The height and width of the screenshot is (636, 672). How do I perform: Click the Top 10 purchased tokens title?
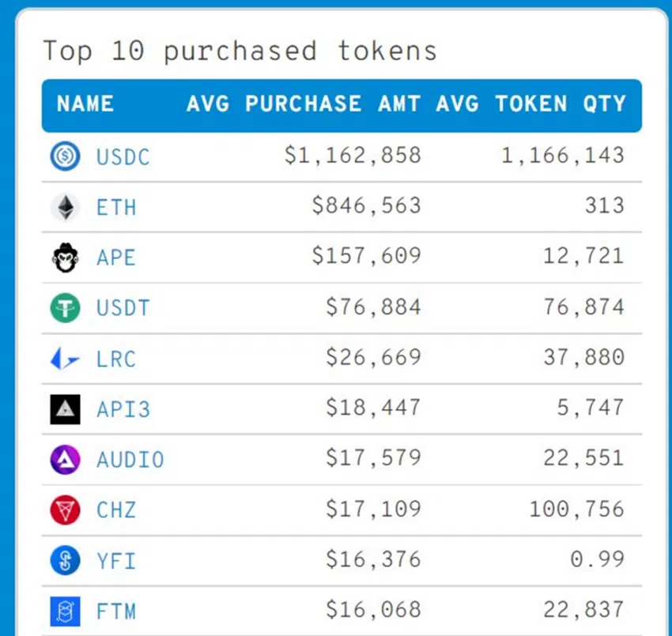pos(240,51)
